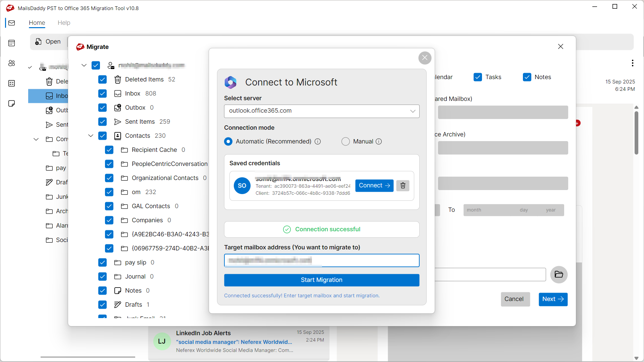Click the Cancel button
Screen dimensions: 644x362
click(x=516, y=299)
